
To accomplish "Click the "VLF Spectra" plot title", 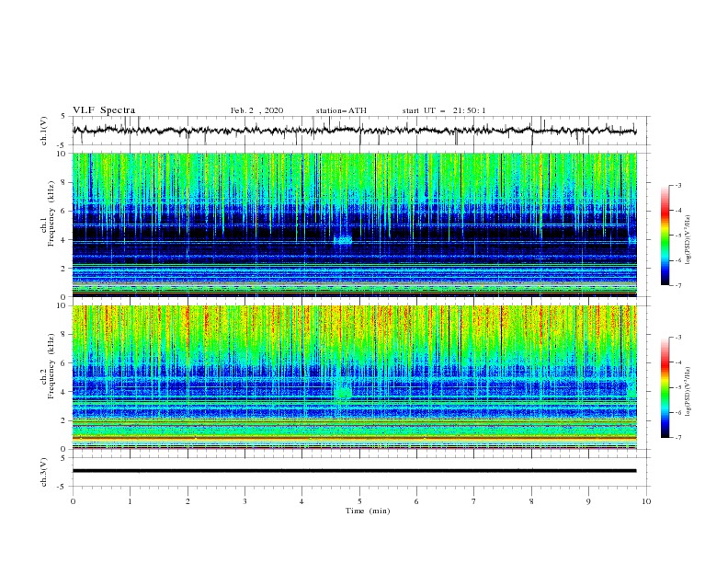I will coord(104,110).
